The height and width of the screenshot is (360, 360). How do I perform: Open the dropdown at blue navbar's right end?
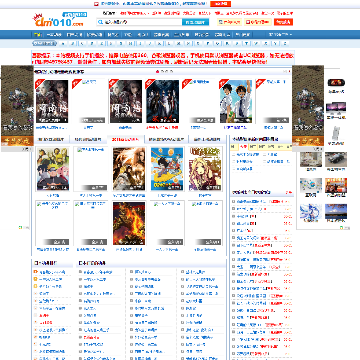pos(280,35)
